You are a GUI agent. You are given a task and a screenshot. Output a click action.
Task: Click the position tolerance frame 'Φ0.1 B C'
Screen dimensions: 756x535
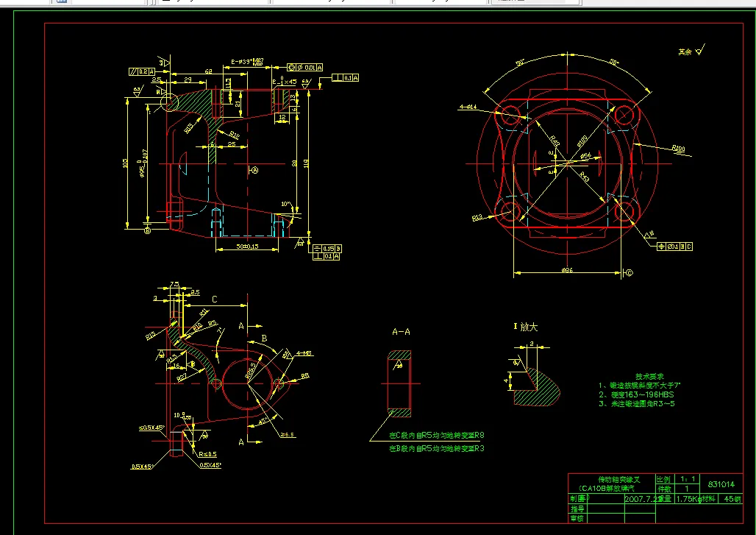pos(675,247)
